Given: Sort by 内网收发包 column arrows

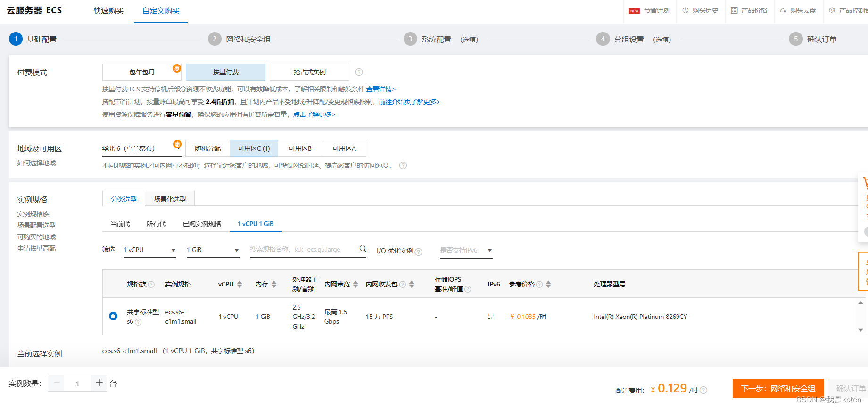Looking at the screenshot, I should pos(412,284).
